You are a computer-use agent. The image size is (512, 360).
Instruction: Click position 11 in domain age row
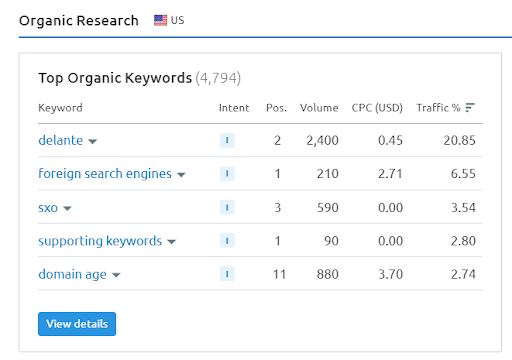pos(279,274)
